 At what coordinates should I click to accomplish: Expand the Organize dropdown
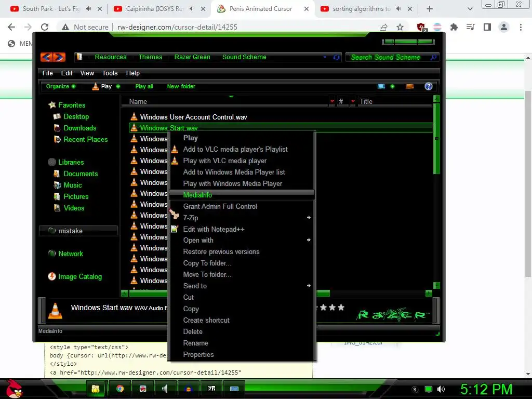tap(74, 87)
